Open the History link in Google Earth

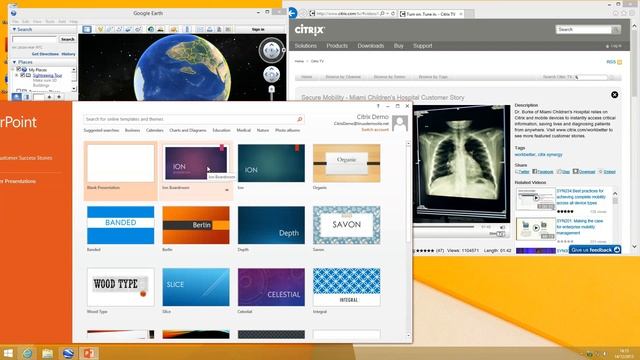[69, 54]
